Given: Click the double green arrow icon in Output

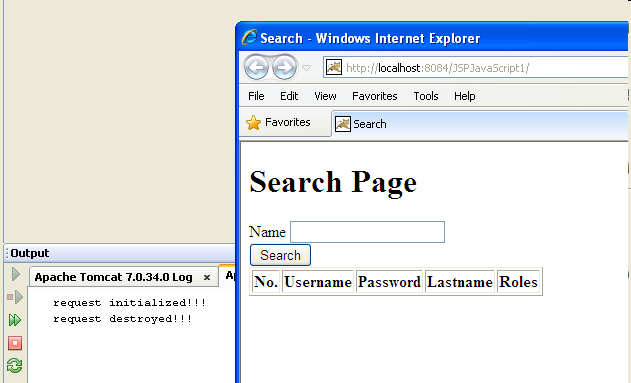Looking at the screenshot, I should click(15, 320).
